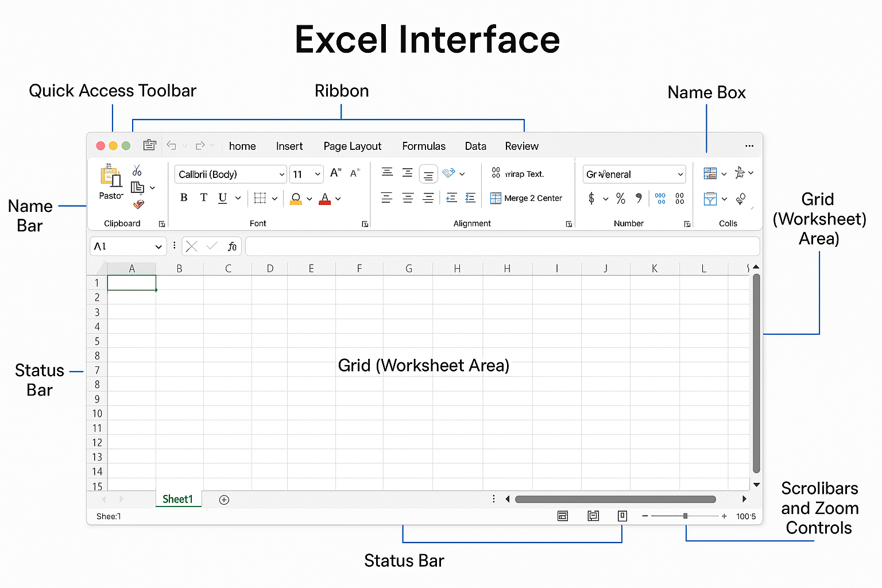Increase font size with larger A icon
Screen dimensions: 882x588
coord(336,173)
